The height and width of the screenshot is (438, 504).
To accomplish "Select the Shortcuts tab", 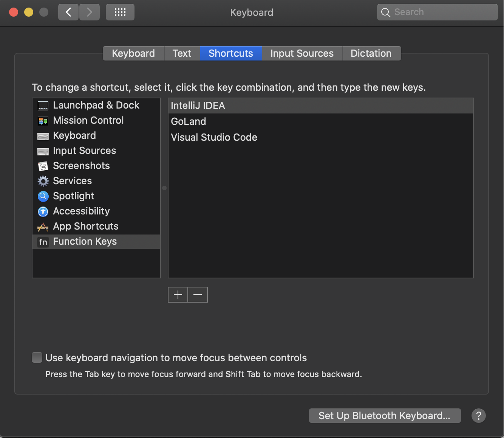I will (x=231, y=53).
